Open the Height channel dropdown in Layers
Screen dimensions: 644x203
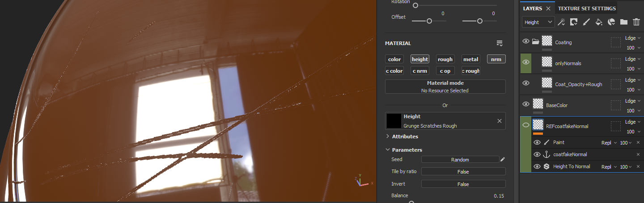click(x=538, y=22)
